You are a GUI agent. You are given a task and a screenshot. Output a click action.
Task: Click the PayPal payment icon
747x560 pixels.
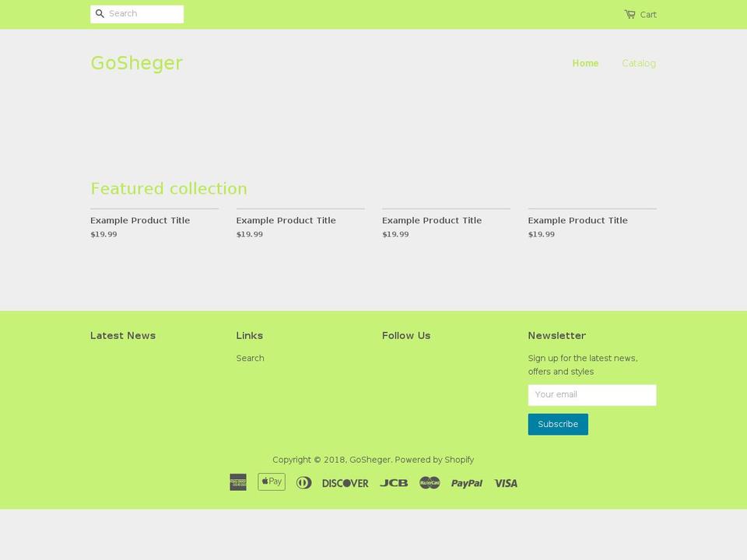[467, 483]
